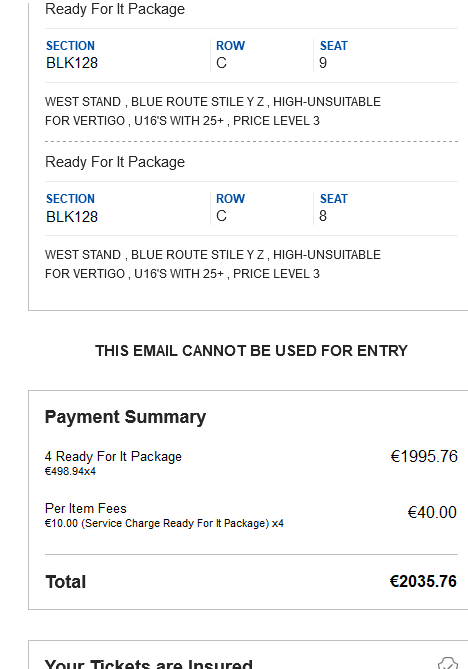Click the insured shield icon
This screenshot has height=669, width=468.
[x=448, y=663]
